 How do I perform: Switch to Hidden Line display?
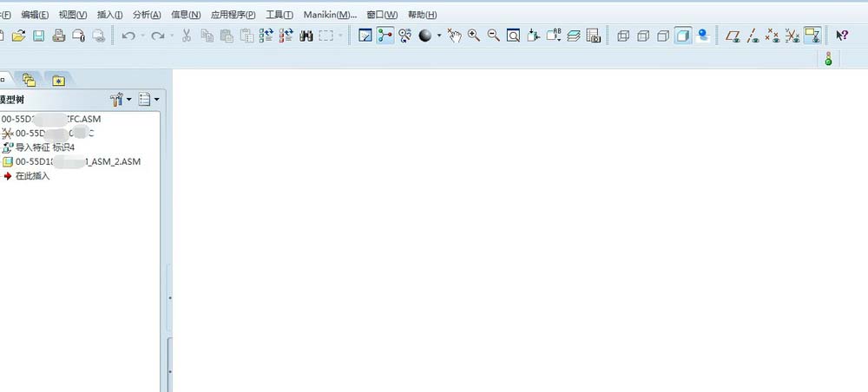643,36
